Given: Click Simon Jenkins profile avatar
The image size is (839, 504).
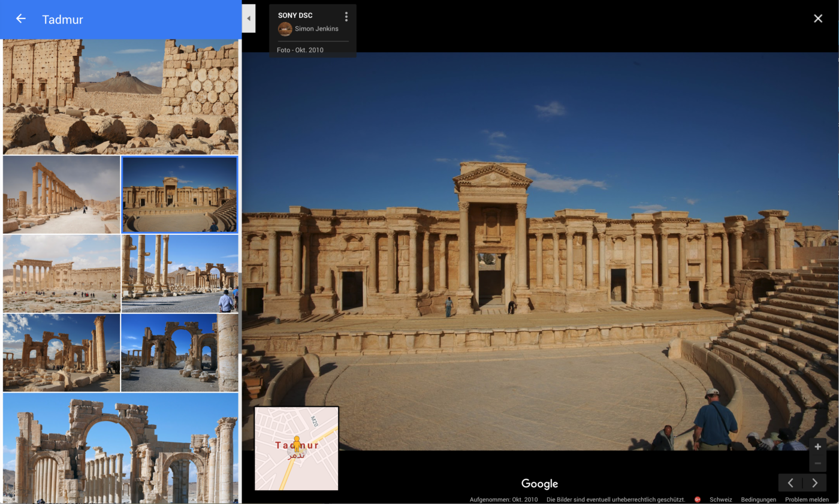Looking at the screenshot, I should click(x=285, y=29).
